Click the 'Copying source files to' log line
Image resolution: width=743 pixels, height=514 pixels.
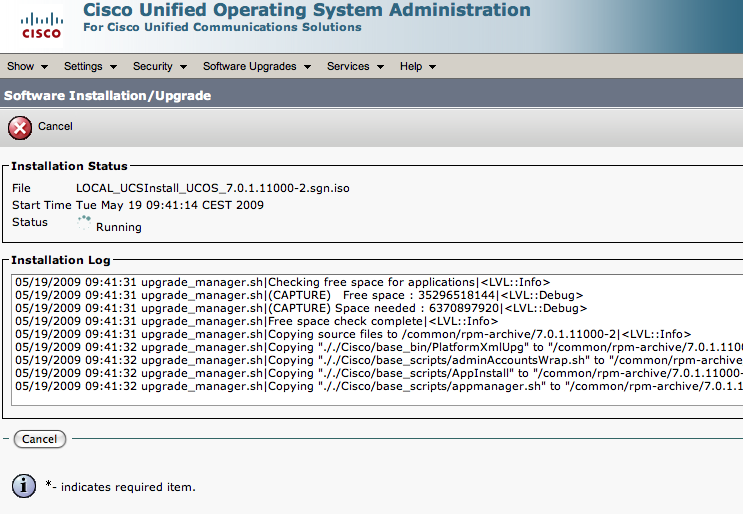tap(353, 334)
